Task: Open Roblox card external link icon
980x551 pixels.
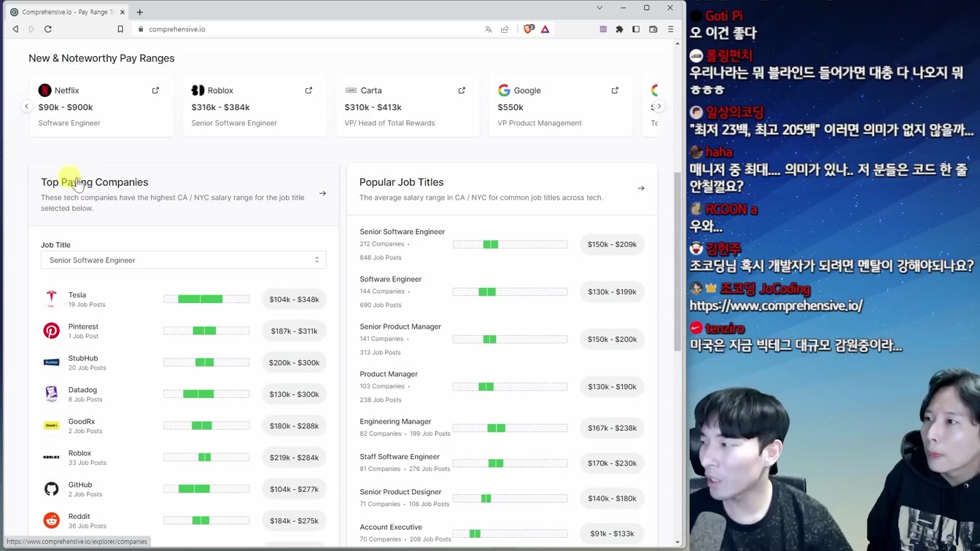Action: [x=308, y=90]
